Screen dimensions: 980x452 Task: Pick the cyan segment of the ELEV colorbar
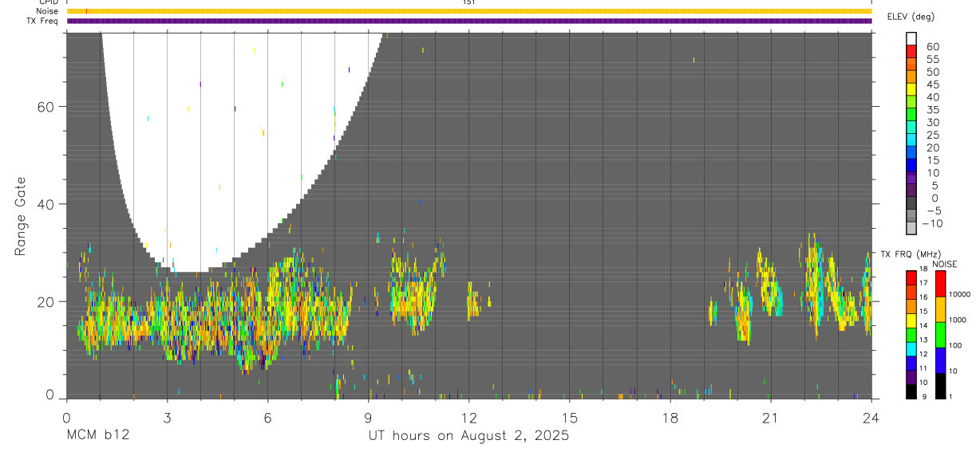(x=911, y=140)
